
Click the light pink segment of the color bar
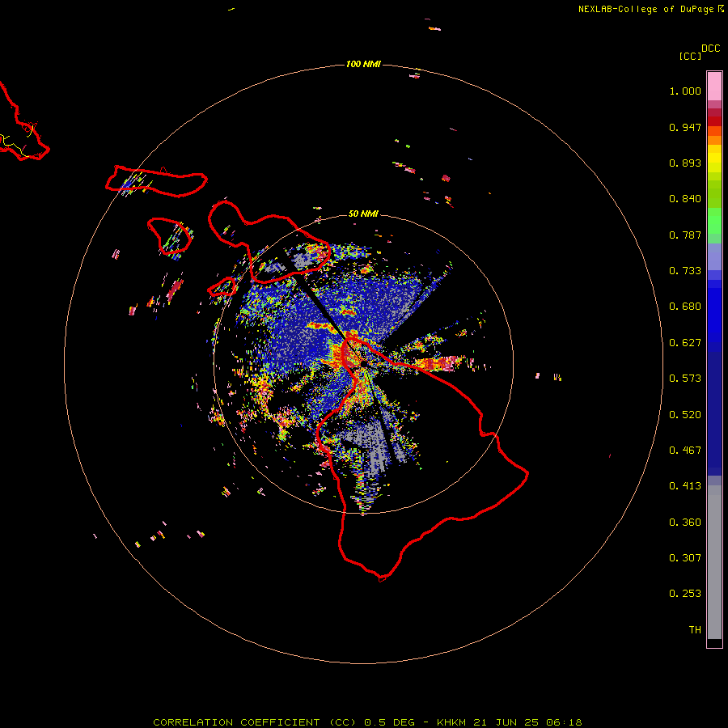(x=714, y=86)
